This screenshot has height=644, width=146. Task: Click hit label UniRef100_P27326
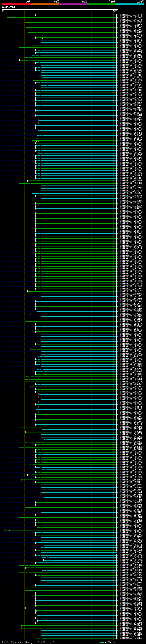coord(131,85)
